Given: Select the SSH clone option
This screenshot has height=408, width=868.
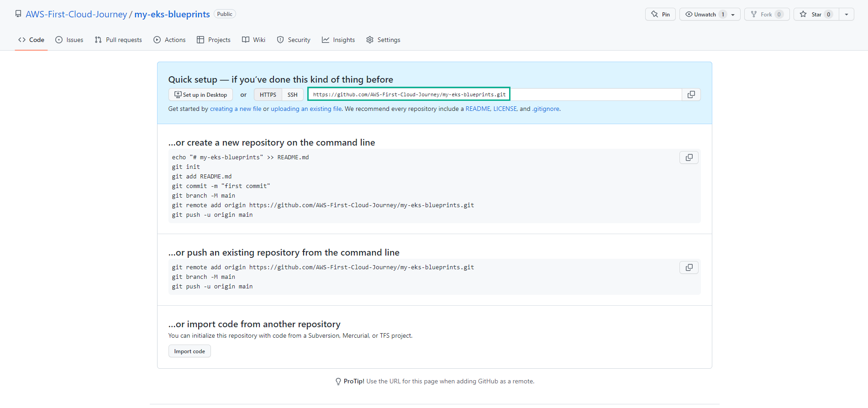Looking at the screenshot, I should 292,94.
